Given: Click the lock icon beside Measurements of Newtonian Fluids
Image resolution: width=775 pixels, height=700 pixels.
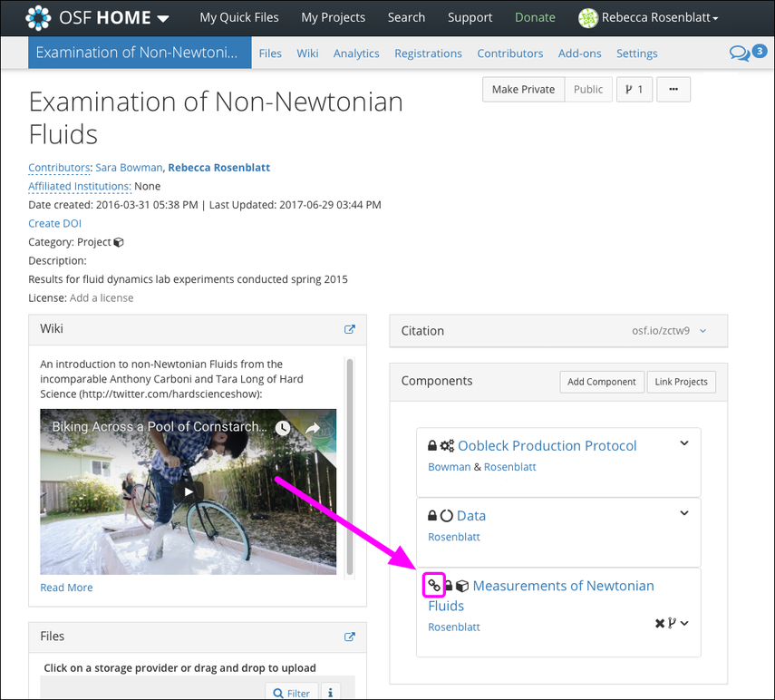Looking at the screenshot, I should click(x=449, y=586).
